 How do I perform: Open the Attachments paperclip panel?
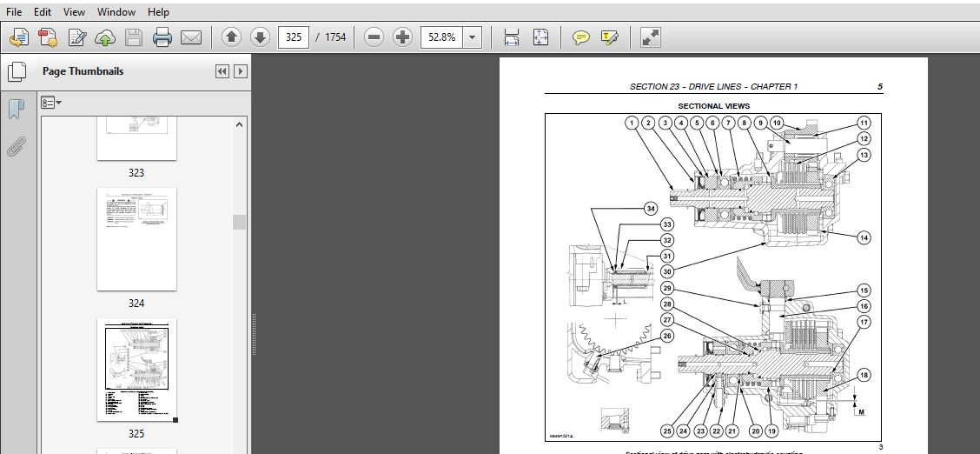click(x=17, y=147)
